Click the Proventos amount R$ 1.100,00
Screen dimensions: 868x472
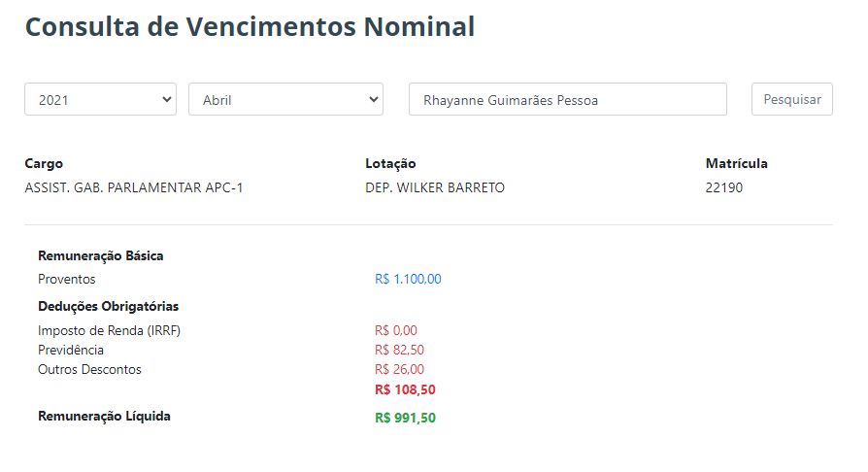point(408,279)
